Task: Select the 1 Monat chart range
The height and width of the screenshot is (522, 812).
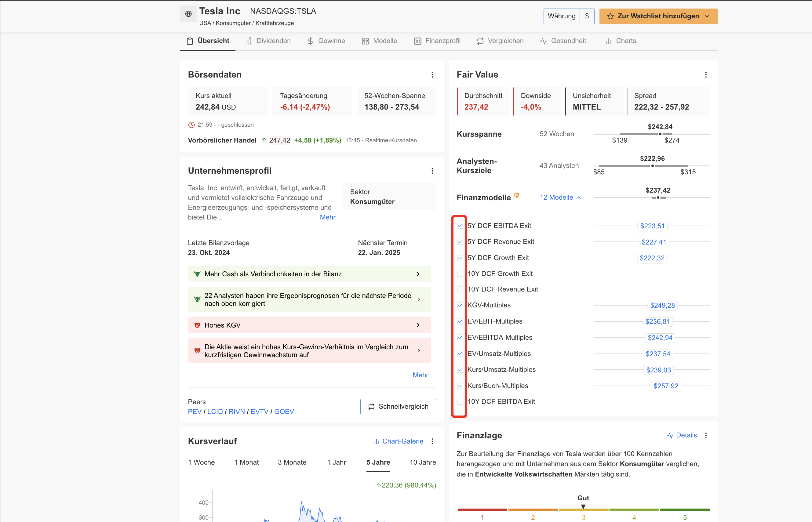Action: pos(246,462)
